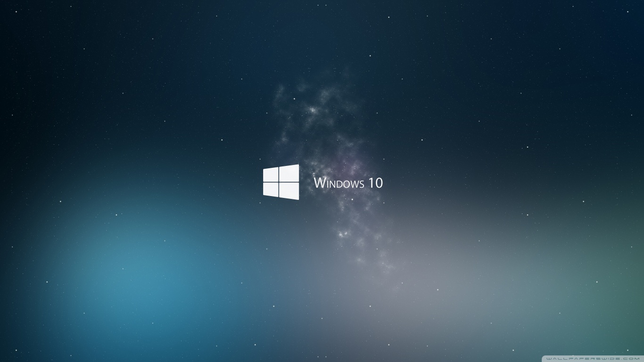Click center cross gap of Windows logo
Viewport: 644px width, 362px height.
pos(279,182)
